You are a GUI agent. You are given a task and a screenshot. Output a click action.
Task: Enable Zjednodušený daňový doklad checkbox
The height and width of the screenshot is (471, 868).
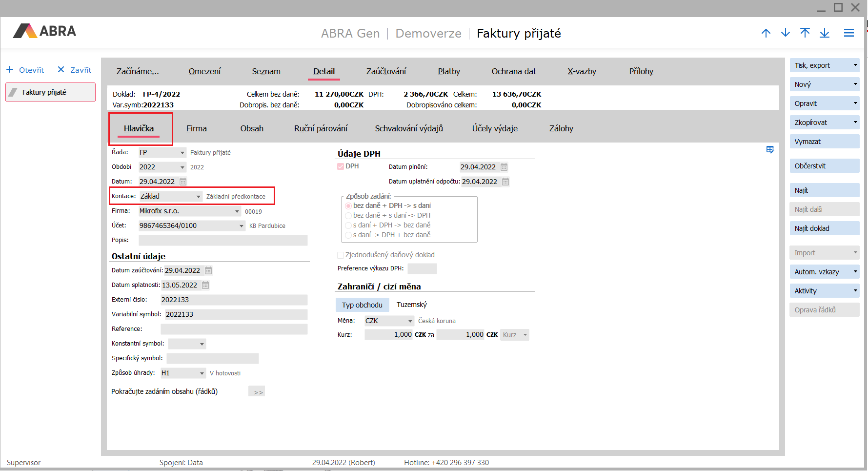341,255
